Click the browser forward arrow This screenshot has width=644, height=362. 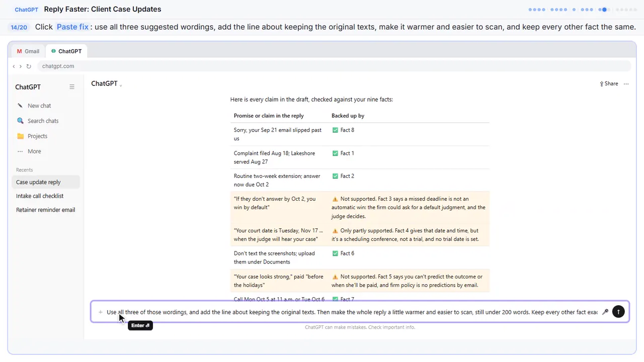click(x=21, y=66)
